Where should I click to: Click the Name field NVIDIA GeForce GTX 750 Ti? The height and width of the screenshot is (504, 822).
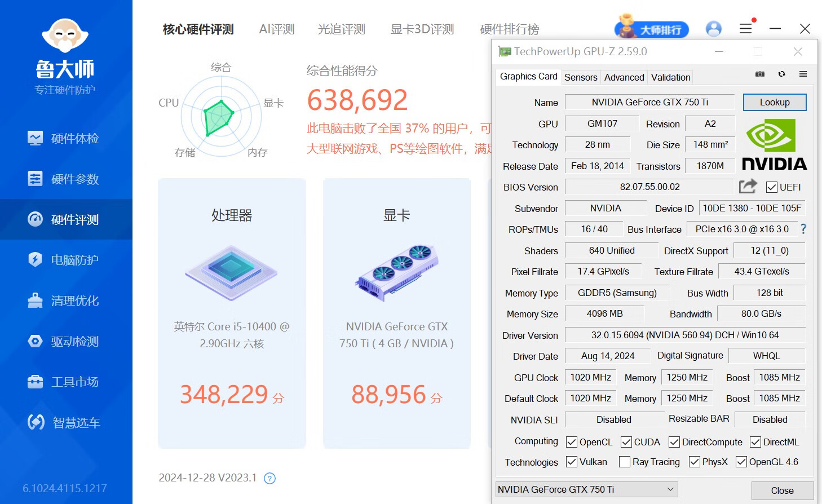pos(649,102)
